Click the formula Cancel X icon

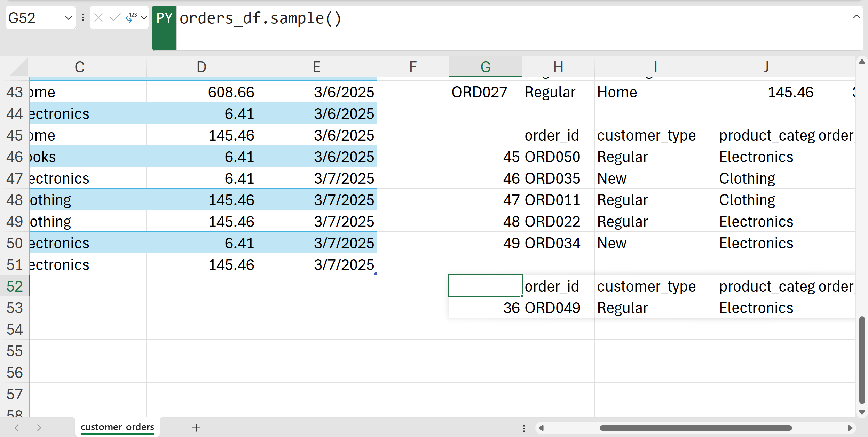coord(98,17)
